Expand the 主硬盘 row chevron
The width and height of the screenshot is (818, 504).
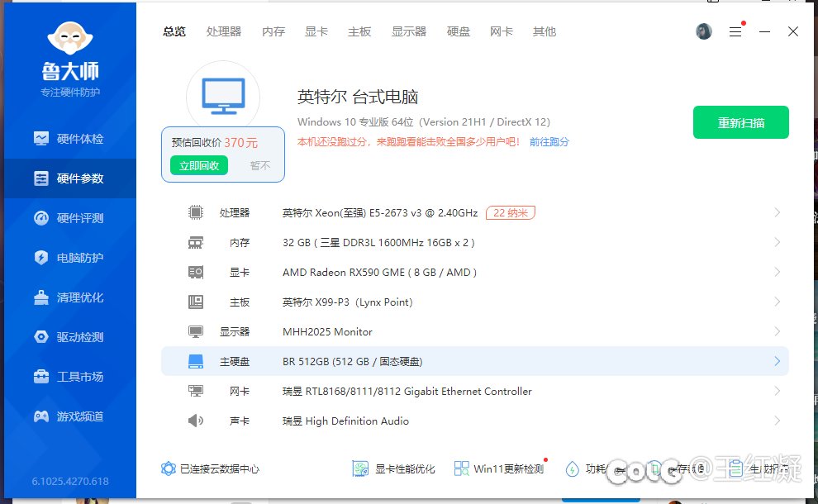(x=777, y=361)
